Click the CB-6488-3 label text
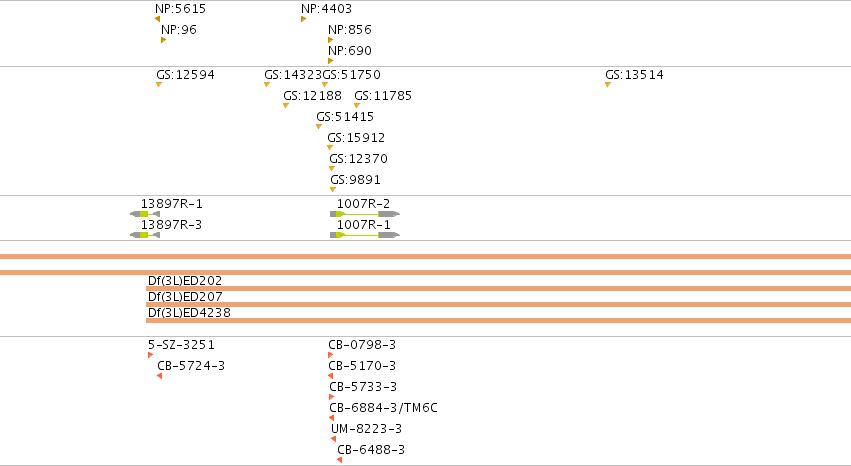This screenshot has width=851, height=466. tap(371, 450)
